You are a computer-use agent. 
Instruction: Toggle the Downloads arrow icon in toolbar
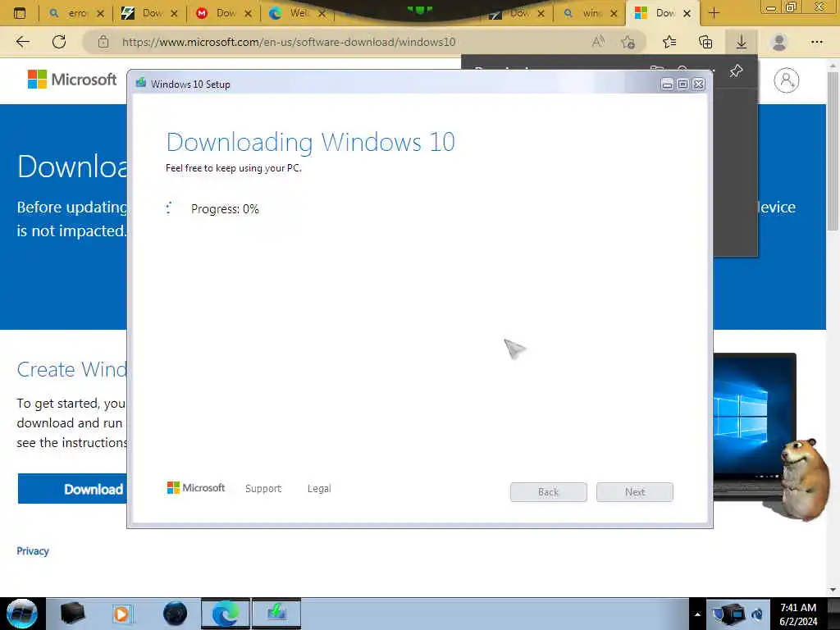coord(742,42)
